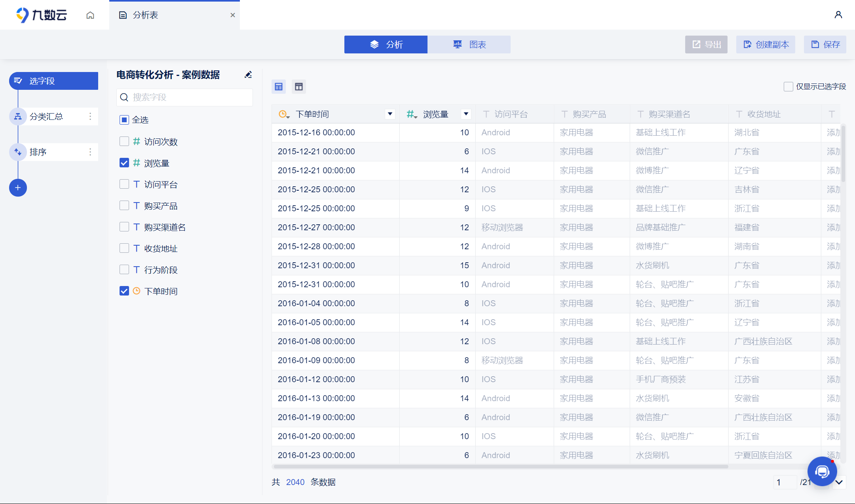
Task: Click the blue plus add-step button
Action: coord(18,188)
